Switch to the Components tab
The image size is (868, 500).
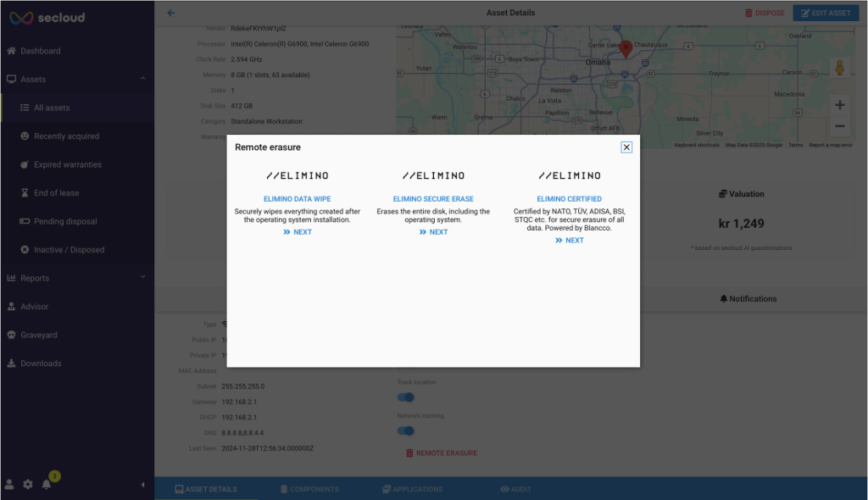(x=309, y=489)
